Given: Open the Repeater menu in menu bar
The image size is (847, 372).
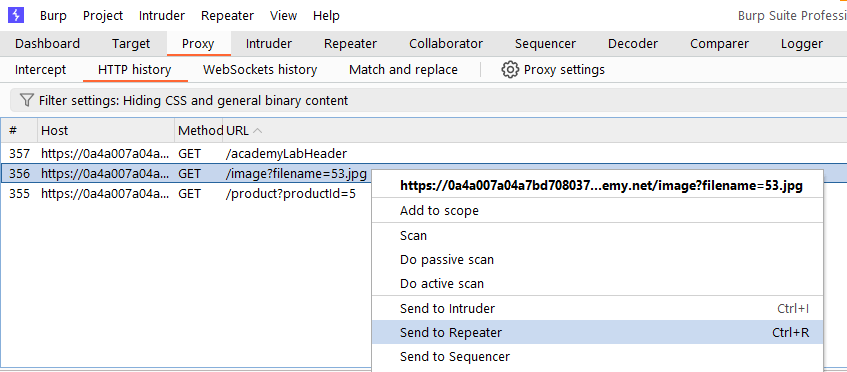Looking at the screenshot, I should [x=227, y=16].
